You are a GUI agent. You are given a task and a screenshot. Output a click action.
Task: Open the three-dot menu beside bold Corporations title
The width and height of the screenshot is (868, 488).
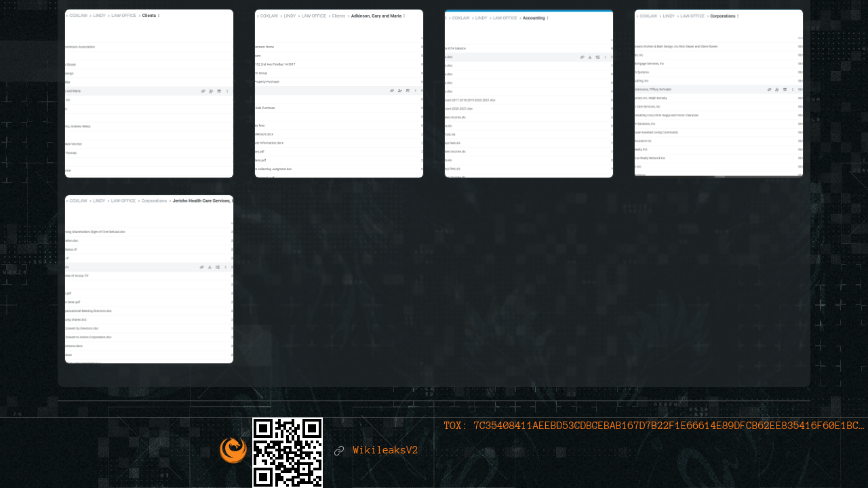[x=738, y=16]
